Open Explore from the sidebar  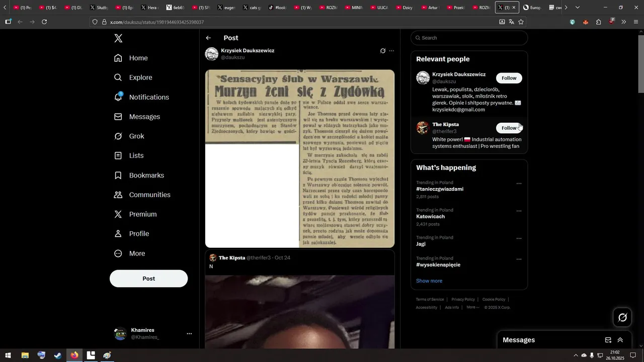(133, 77)
